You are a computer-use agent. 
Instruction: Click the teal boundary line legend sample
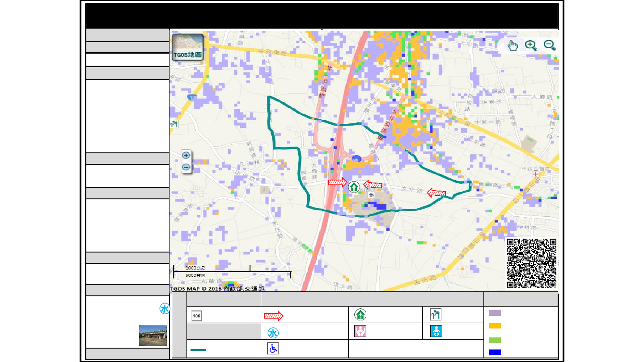198,350
